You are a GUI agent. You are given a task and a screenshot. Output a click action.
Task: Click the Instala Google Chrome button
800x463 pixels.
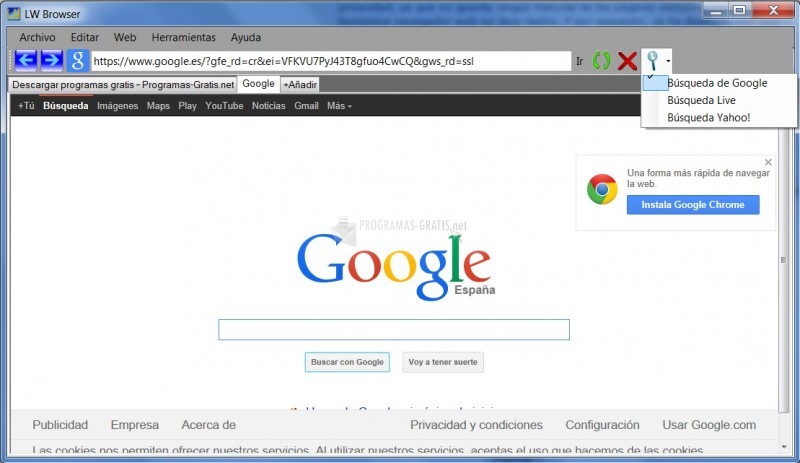coord(693,205)
